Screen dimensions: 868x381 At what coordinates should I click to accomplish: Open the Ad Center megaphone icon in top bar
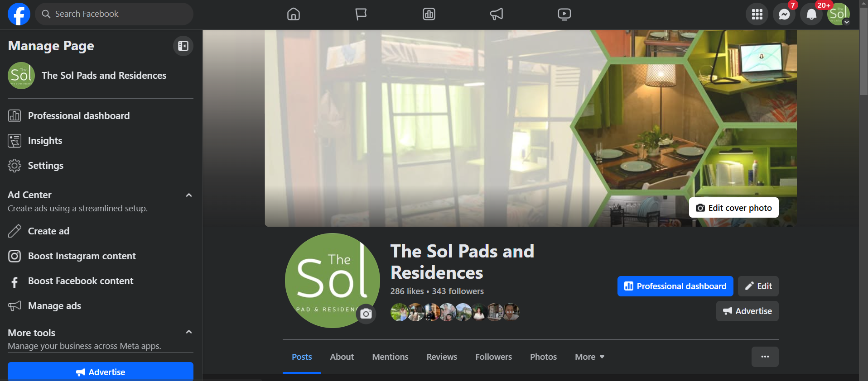497,14
